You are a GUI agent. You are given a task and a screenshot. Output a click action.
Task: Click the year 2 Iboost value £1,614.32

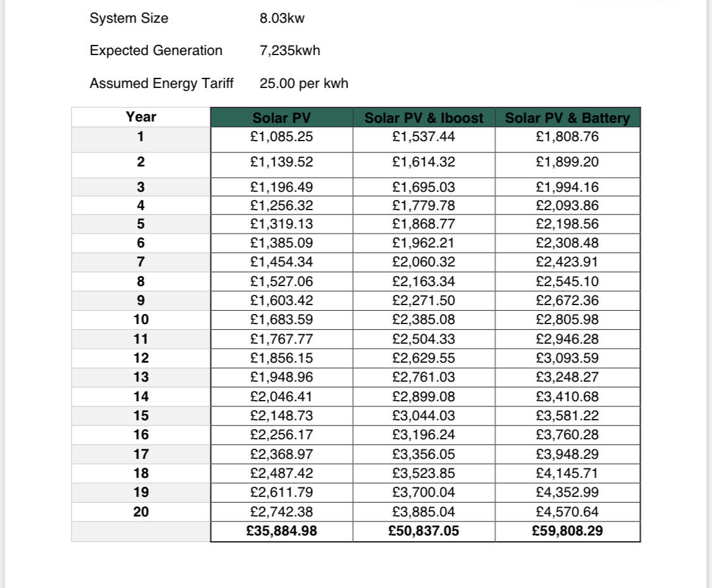click(x=423, y=162)
